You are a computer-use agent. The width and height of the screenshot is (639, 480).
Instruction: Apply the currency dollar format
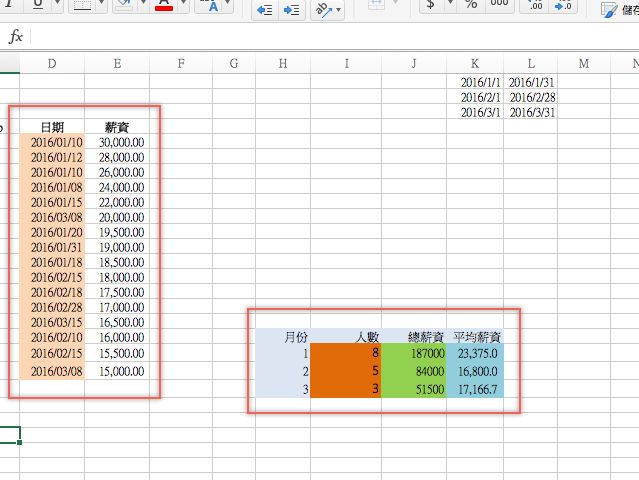(430, 5)
